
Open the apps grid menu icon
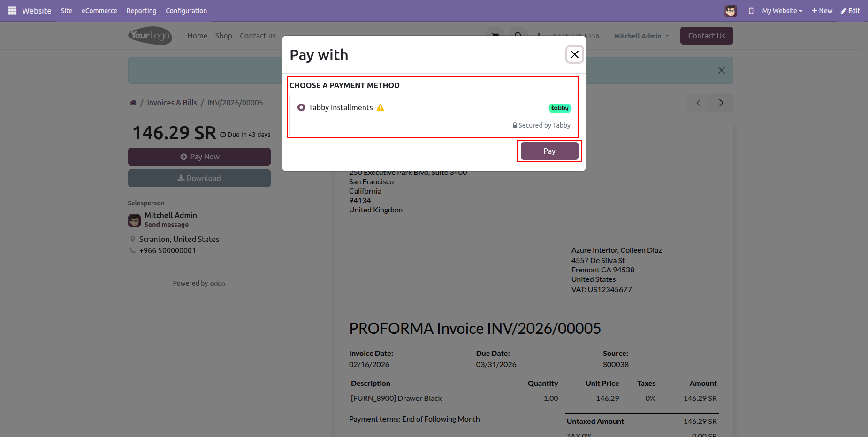[12, 10]
